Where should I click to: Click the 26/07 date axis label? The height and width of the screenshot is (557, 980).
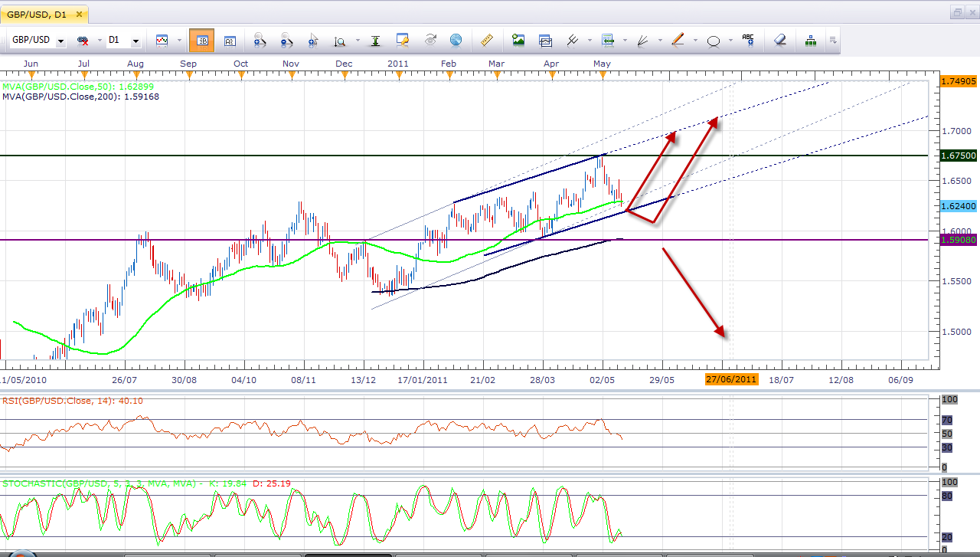124,379
